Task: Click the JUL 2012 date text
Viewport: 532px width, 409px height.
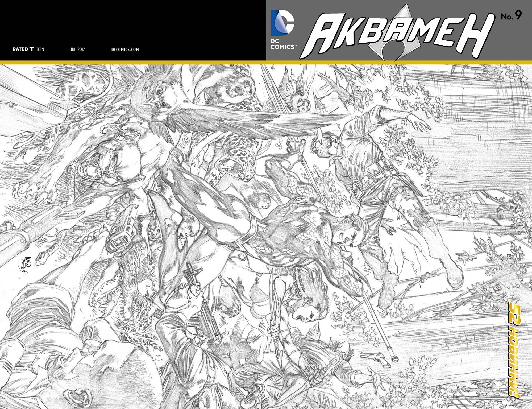Action: click(x=77, y=49)
